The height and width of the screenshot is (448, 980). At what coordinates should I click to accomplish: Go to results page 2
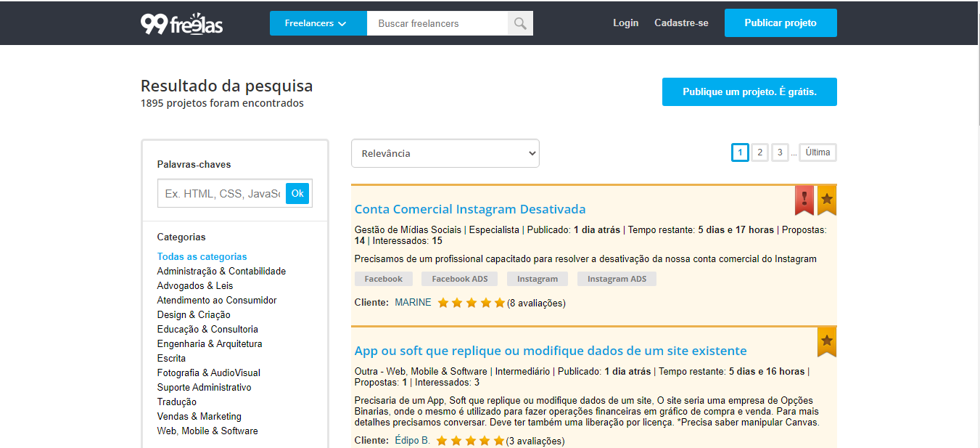coord(759,152)
